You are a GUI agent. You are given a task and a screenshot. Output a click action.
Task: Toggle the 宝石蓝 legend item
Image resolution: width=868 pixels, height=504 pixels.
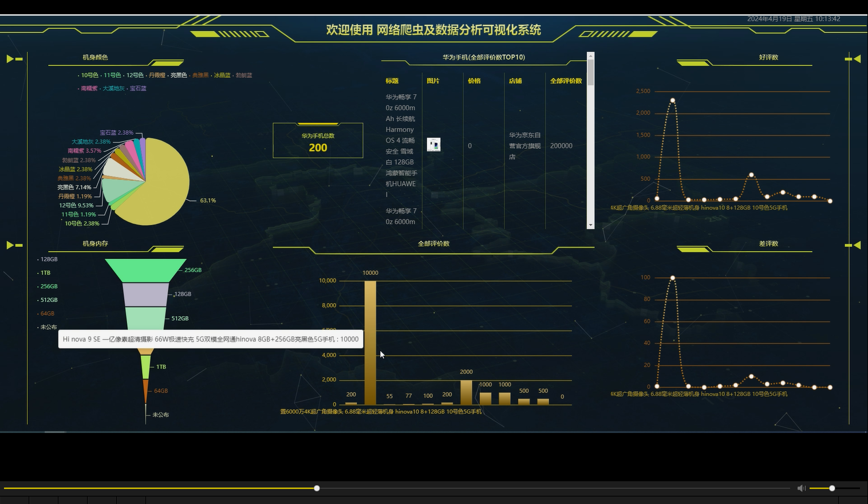137,88
